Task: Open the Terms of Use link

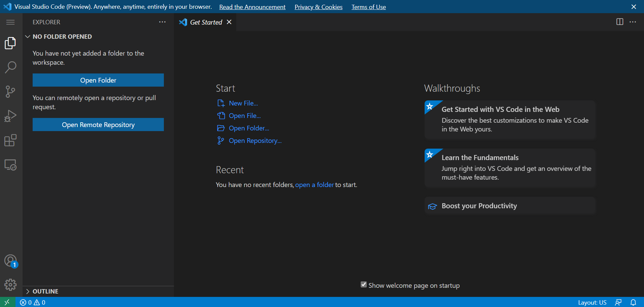Action: (369, 7)
